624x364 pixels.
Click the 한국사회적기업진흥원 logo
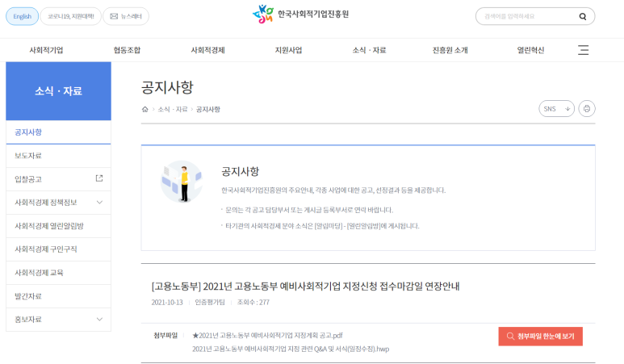301,15
